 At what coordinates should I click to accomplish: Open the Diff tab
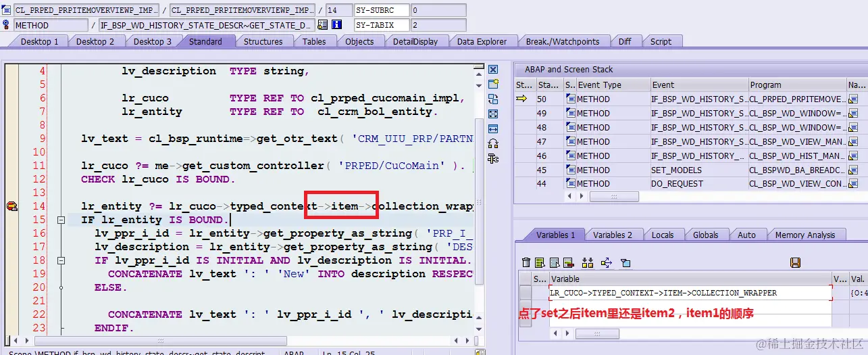tap(625, 41)
